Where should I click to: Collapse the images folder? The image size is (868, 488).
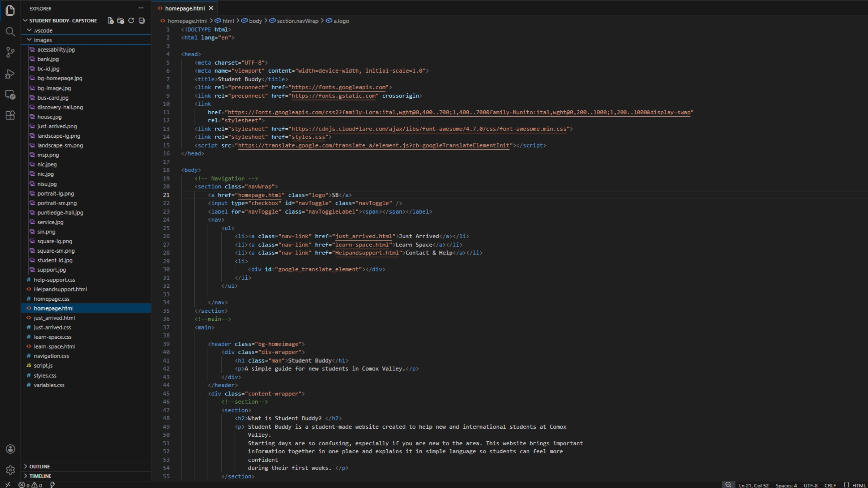tap(43, 40)
